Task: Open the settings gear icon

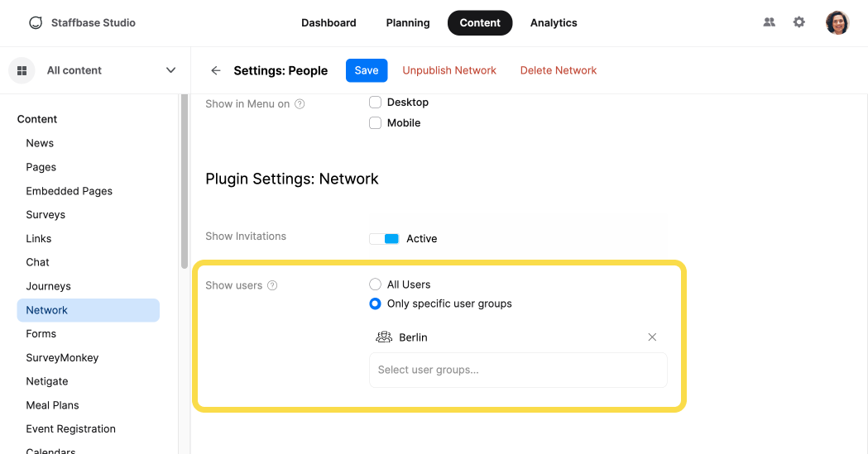Action: click(x=798, y=22)
